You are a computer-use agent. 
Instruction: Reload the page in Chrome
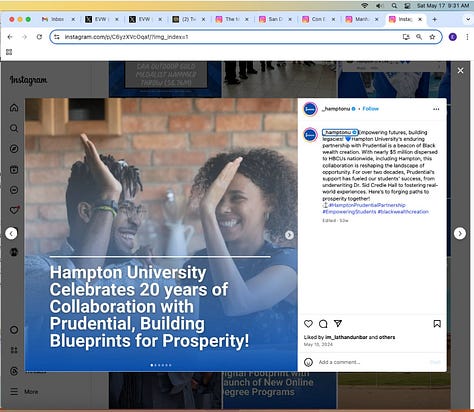[39, 37]
